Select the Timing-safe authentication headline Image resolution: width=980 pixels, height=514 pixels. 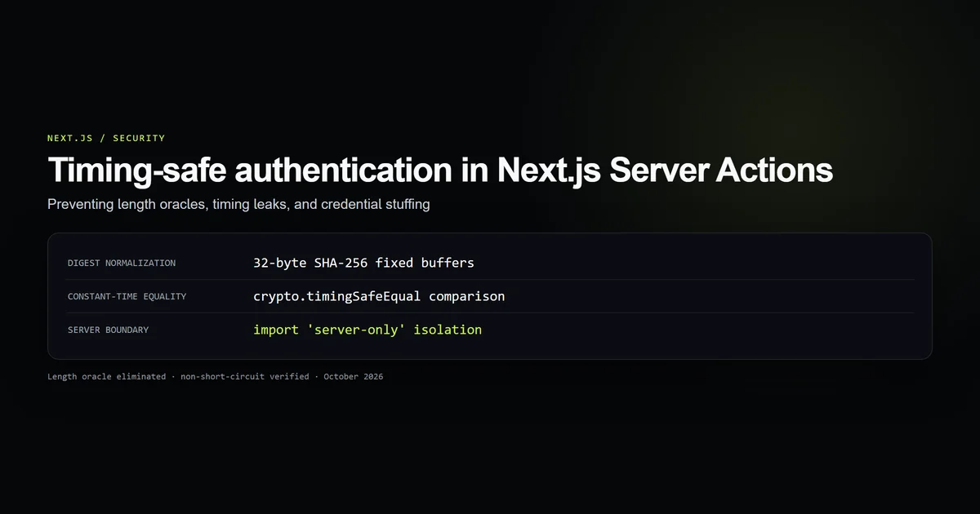440,171
